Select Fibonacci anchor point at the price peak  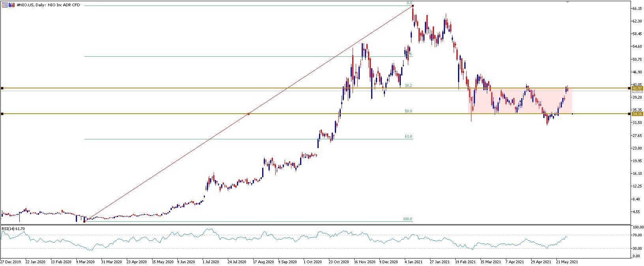[413, 6]
